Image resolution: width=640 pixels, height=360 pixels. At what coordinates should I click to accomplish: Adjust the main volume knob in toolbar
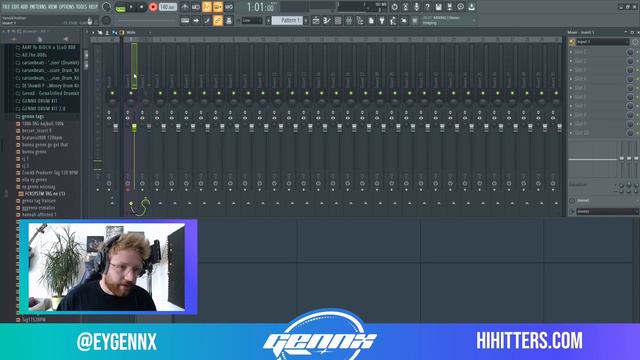tap(107, 7)
